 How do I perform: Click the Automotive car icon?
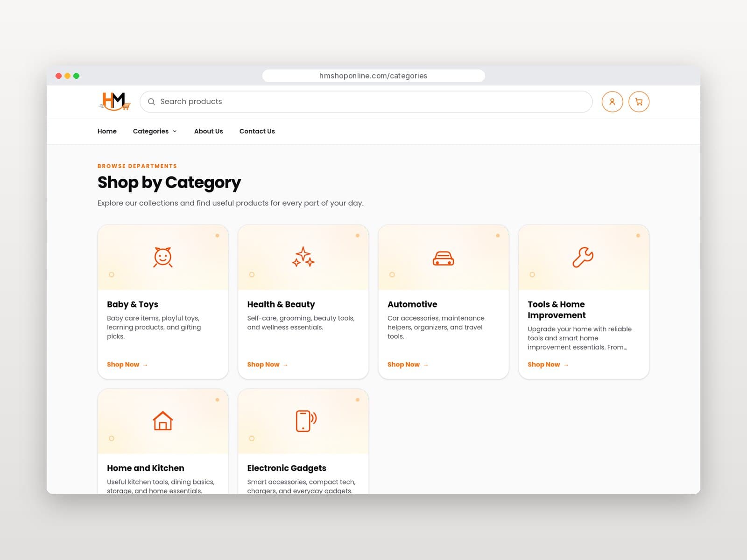click(x=444, y=258)
